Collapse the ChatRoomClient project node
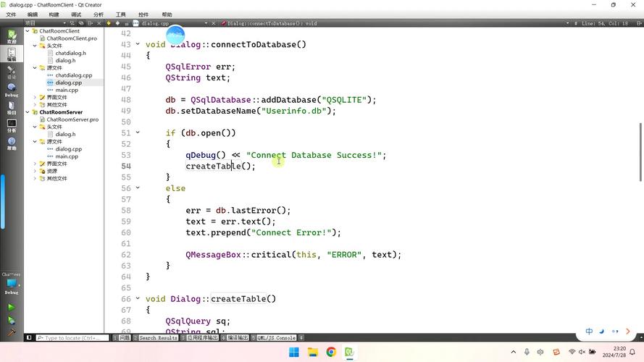 [28, 31]
